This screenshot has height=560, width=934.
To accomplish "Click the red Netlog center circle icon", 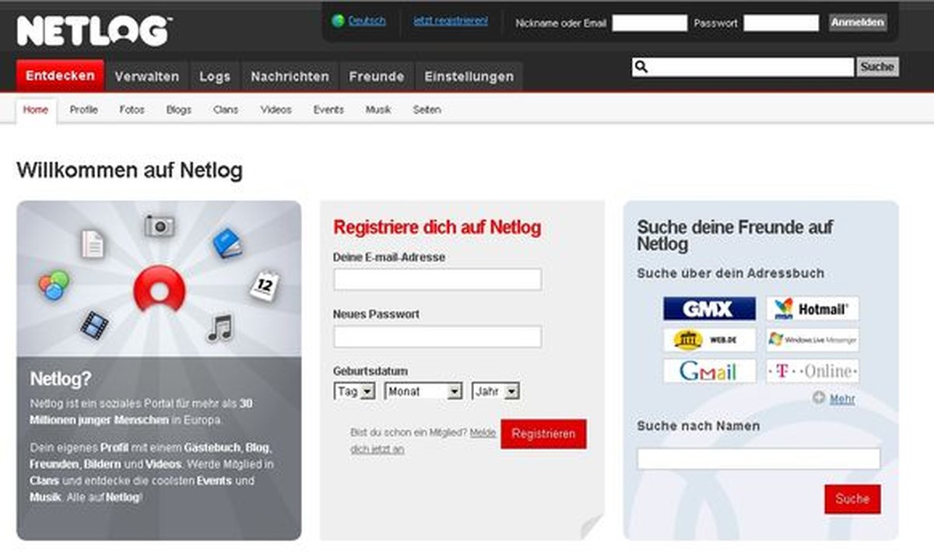I will click(160, 291).
